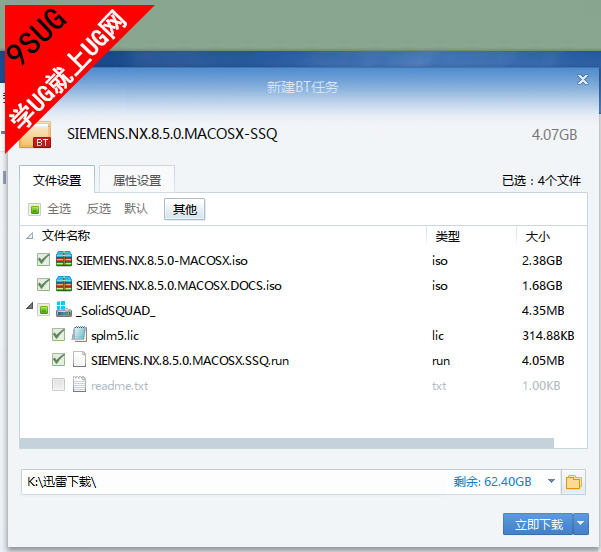Click the iso type cell of the 2.38GB row
Image resolution: width=601 pixels, height=552 pixels.
[440, 261]
